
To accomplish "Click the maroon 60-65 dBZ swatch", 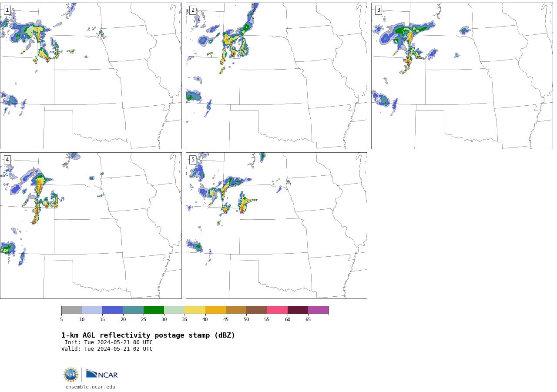I will [x=298, y=310].
